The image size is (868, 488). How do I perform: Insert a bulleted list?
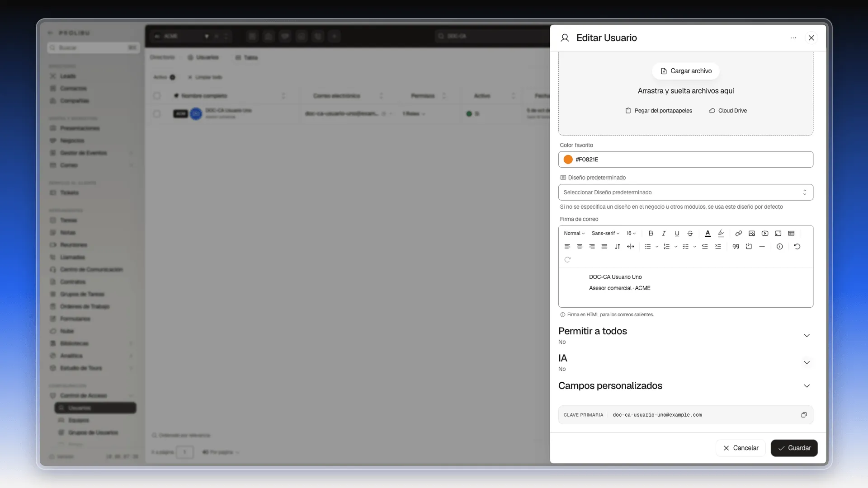[648, 247]
